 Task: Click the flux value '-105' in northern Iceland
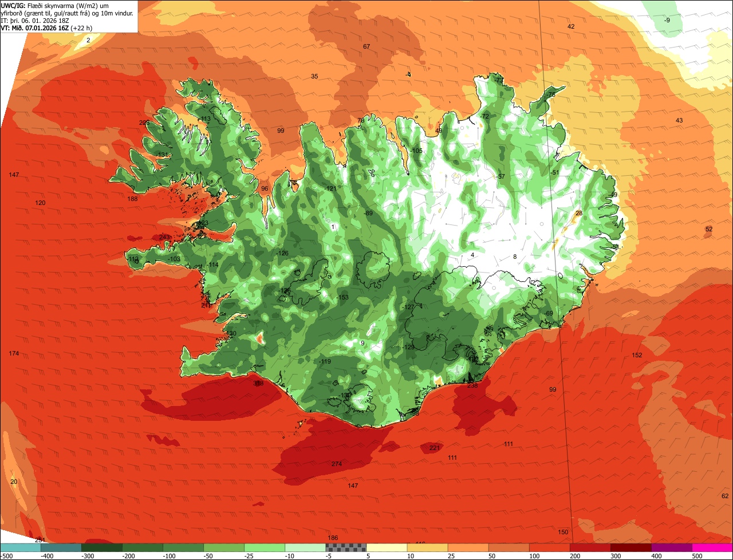tap(416, 151)
